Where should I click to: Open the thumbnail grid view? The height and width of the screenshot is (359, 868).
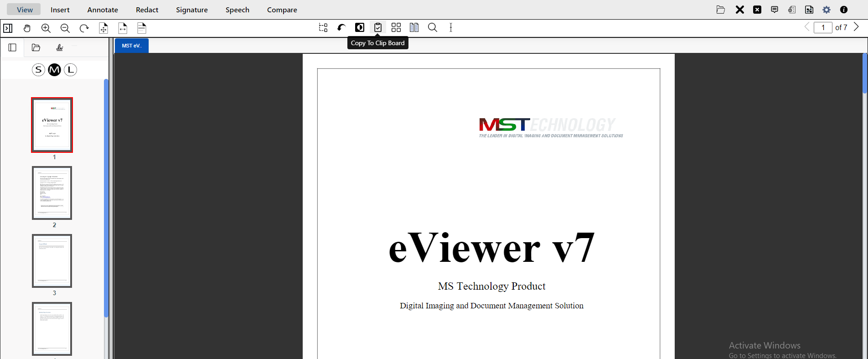396,28
